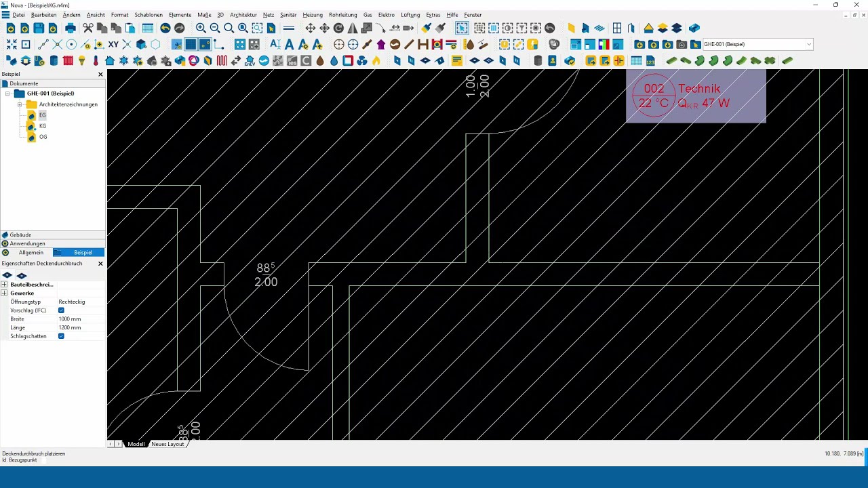Click the paintbrush Format painter icon

pyautogui.click(x=426, y=28)
